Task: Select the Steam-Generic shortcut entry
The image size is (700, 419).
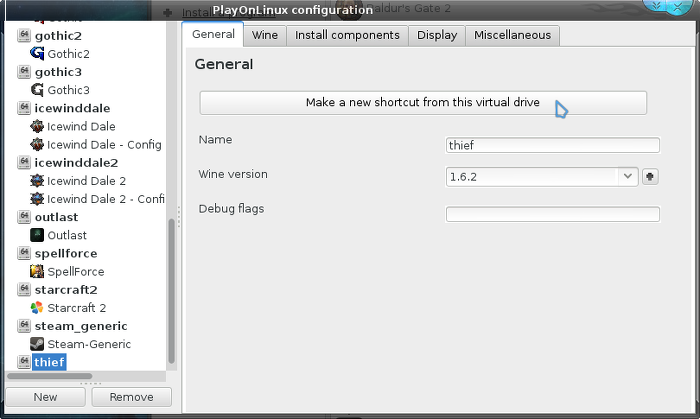Action: 89,344
